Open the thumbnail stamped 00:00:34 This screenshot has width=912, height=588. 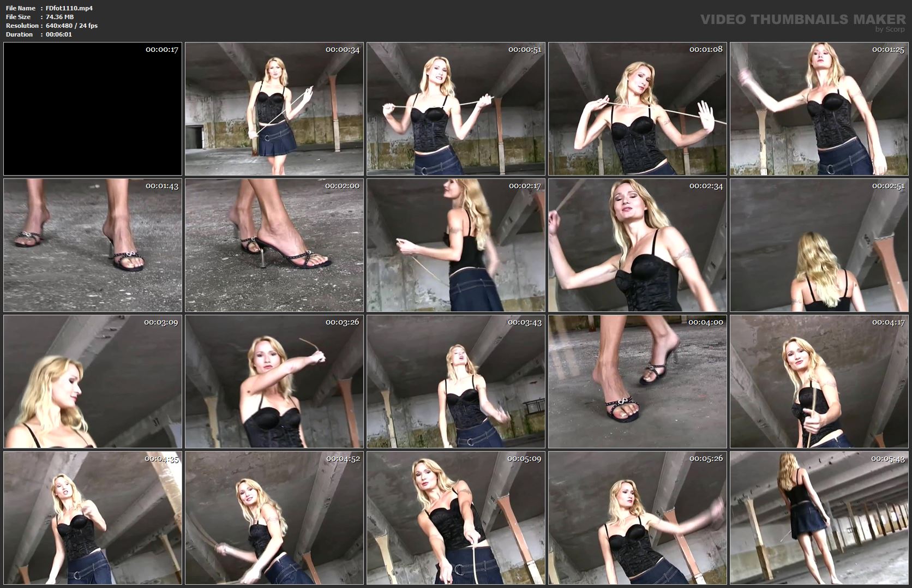(274, 109)
